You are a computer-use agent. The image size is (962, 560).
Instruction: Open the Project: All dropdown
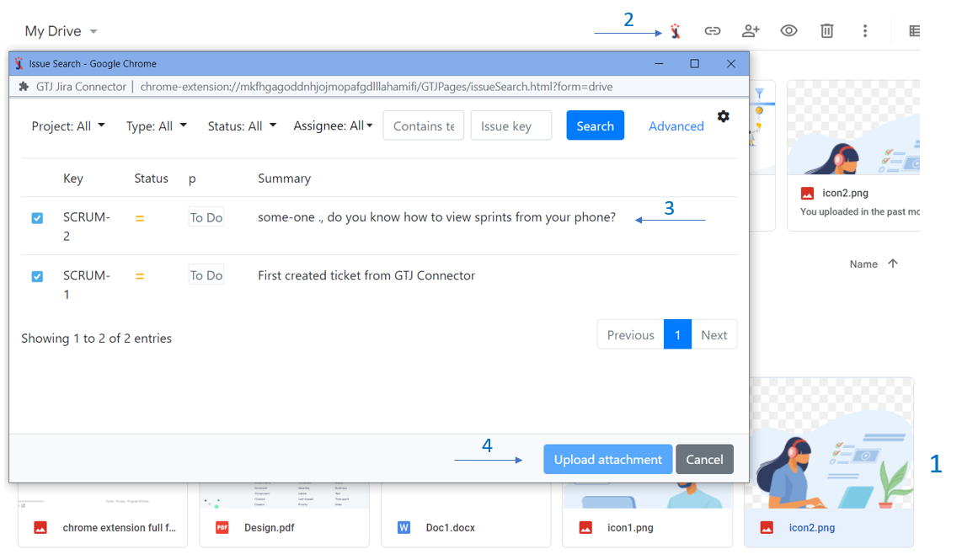click(68, 125)
